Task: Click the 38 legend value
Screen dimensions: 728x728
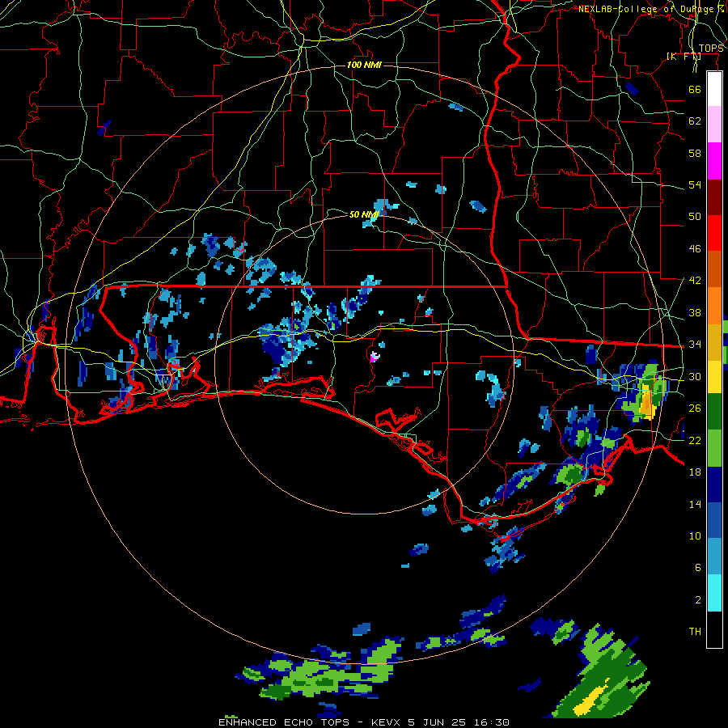Action: click(695, 312)
